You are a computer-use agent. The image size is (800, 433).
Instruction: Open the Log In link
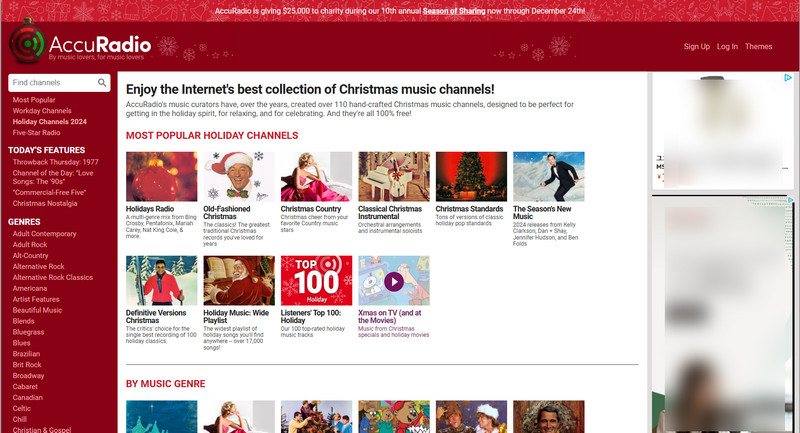pyautogui.click(x=727, y=46)
